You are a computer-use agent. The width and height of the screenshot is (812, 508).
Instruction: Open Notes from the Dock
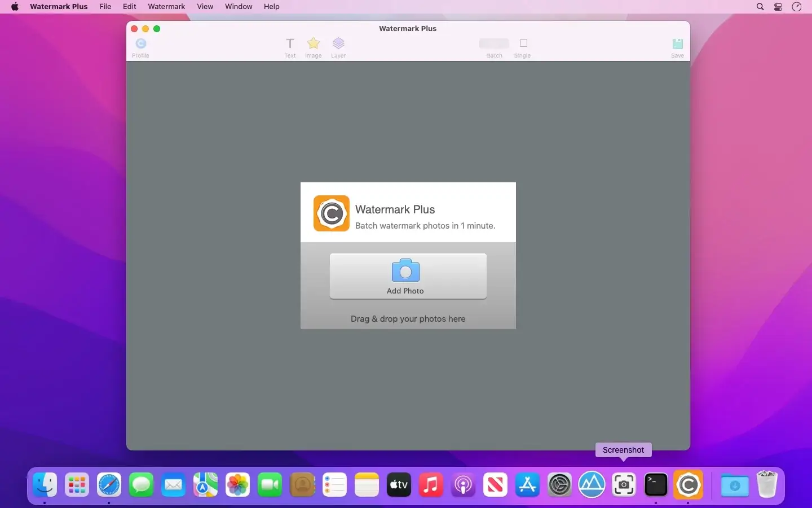coord(367,485)
